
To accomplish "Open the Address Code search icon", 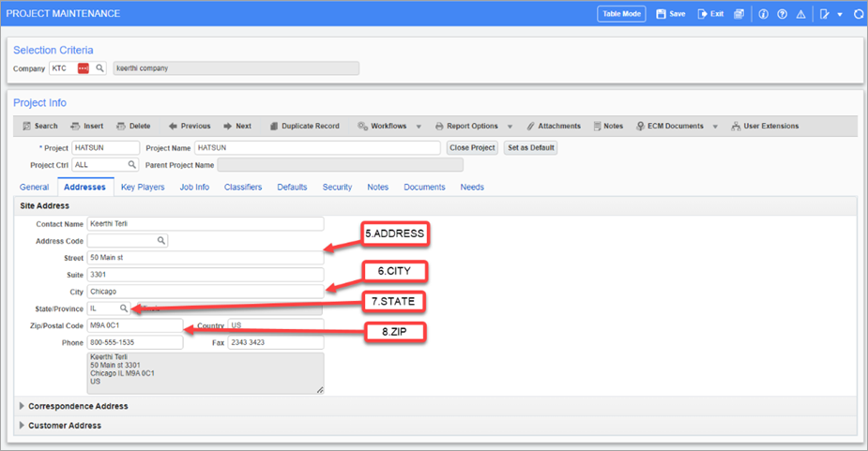I will 160,241.
